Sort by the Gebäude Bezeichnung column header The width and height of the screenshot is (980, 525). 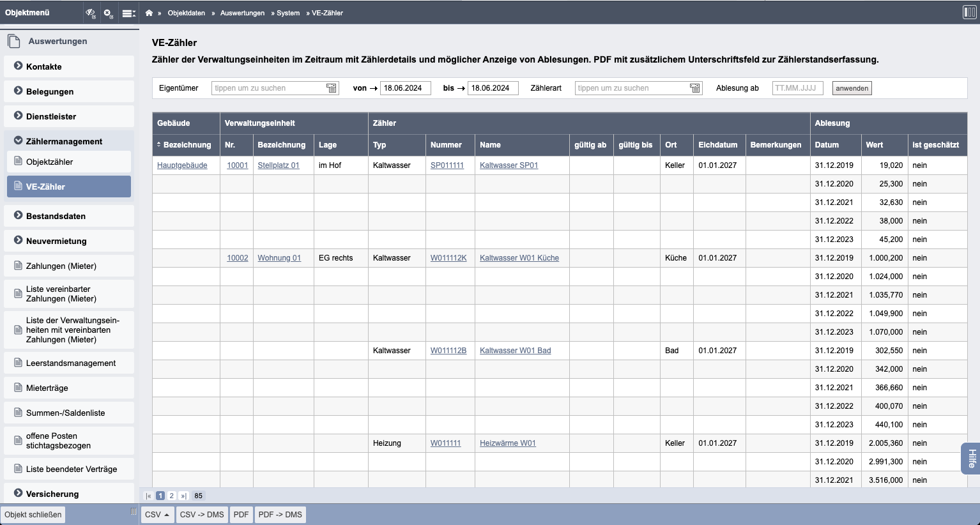click(x=186, y=145)
